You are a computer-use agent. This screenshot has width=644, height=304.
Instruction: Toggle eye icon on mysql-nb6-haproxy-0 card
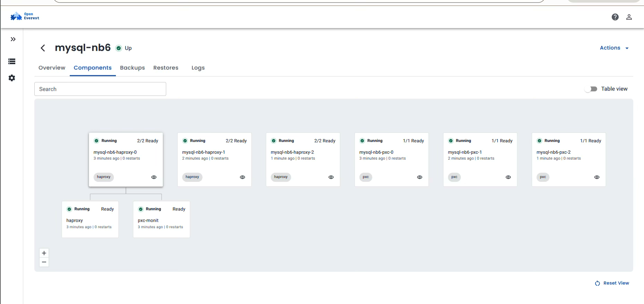154,177
